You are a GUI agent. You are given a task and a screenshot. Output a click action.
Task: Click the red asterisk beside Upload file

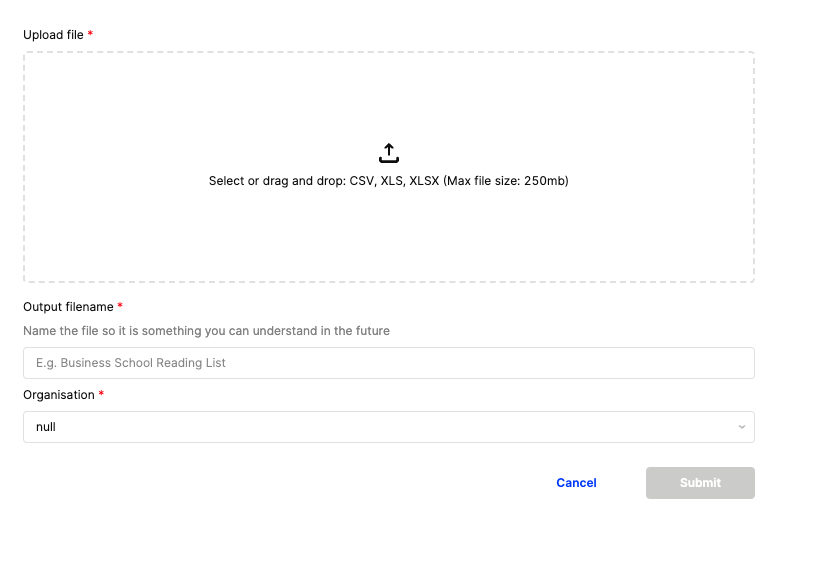coord(91,34)
